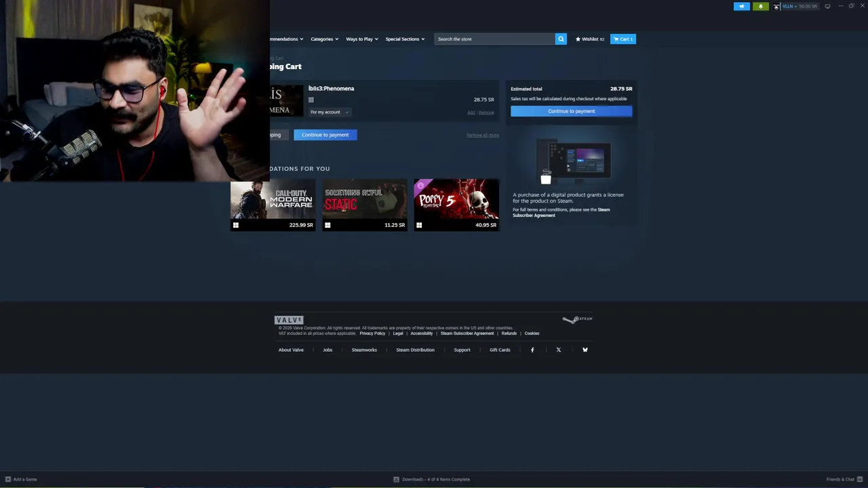Viewport: 868px width, 488px height.
Task: Expand the Recommendations menu
Action: click(x=286, y=39)
